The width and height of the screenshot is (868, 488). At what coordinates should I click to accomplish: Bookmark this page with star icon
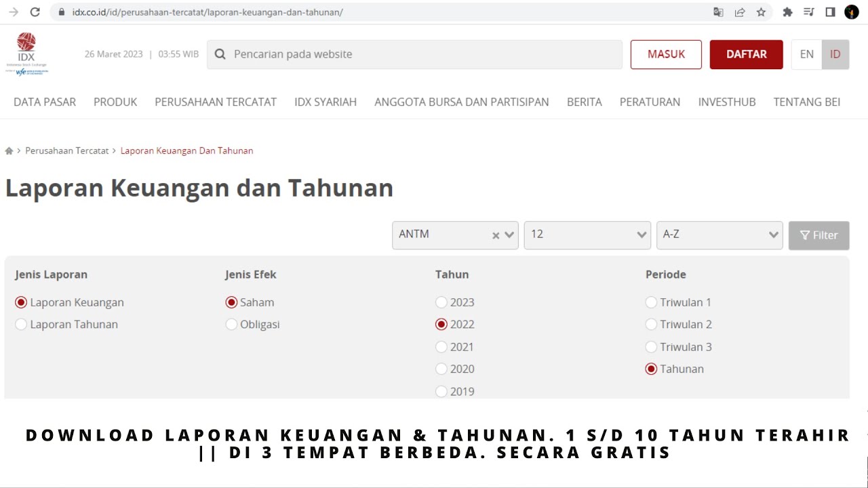click(x=761, y=12)
